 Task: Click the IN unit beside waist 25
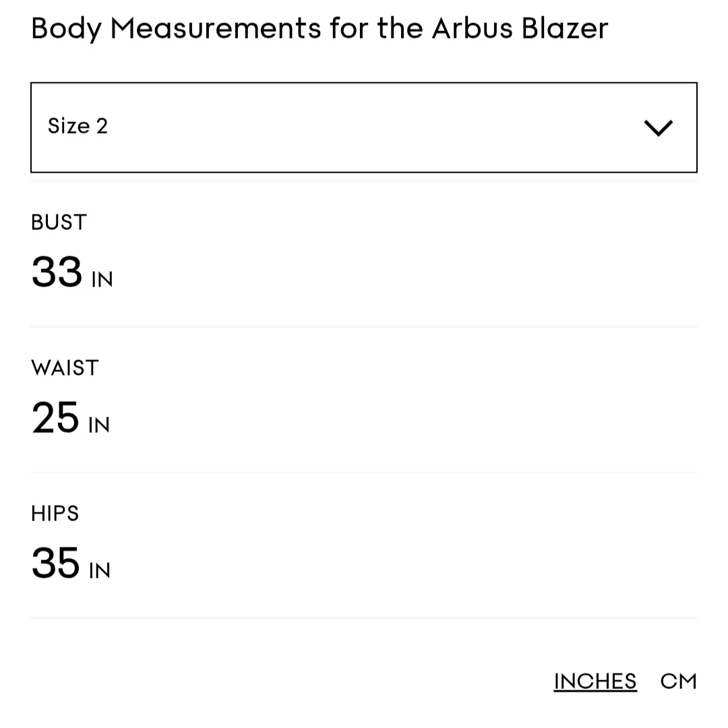[x=99, y=425]
